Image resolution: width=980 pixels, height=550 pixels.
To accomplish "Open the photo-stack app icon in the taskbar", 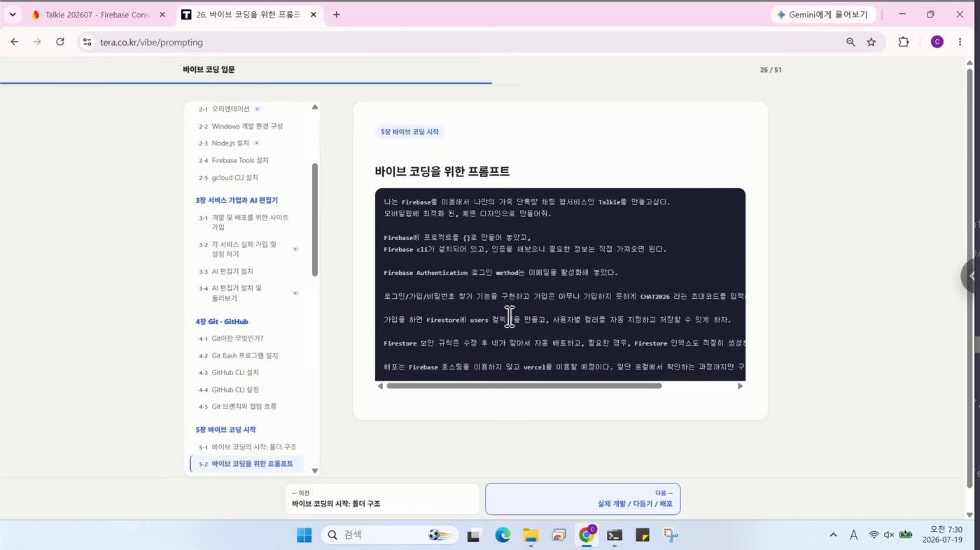I will pos(559,535).
